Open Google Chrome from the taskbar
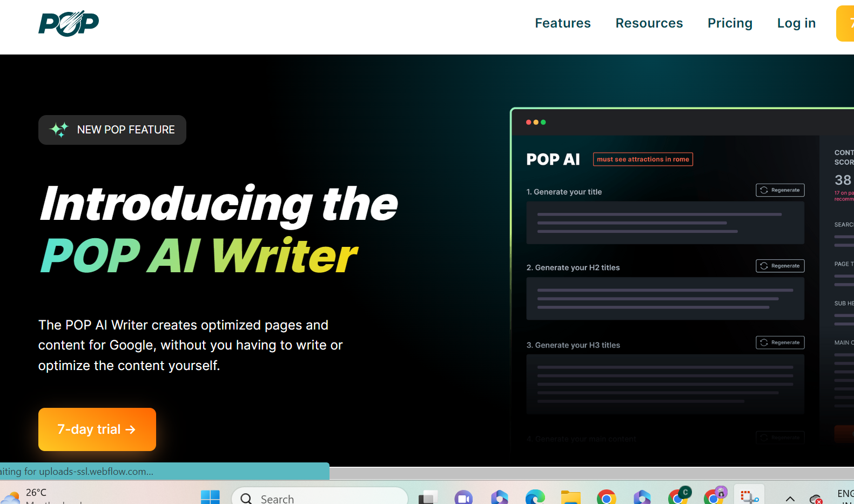This screenshot has width=854, height=504. tap(607, 498)
